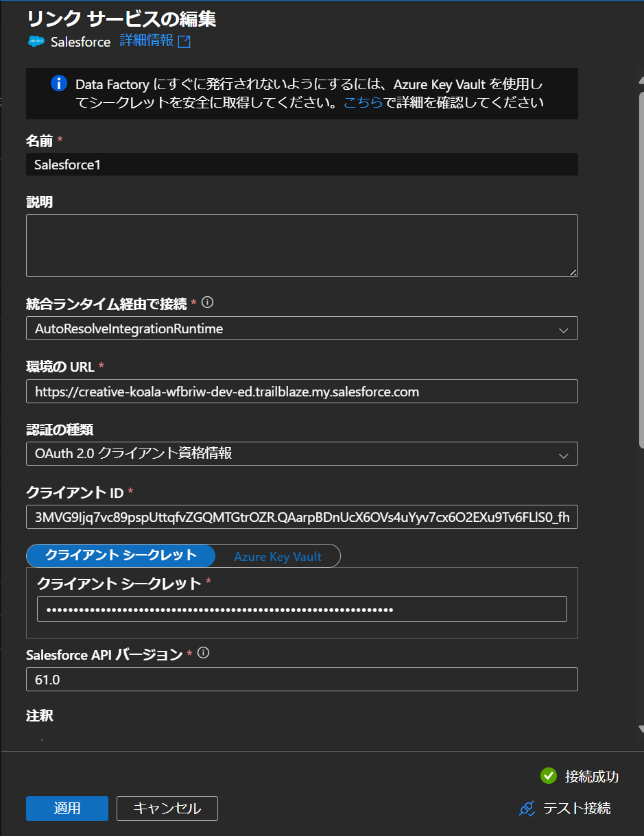Switch to the Azure Key Vault option

pos(278,556)
